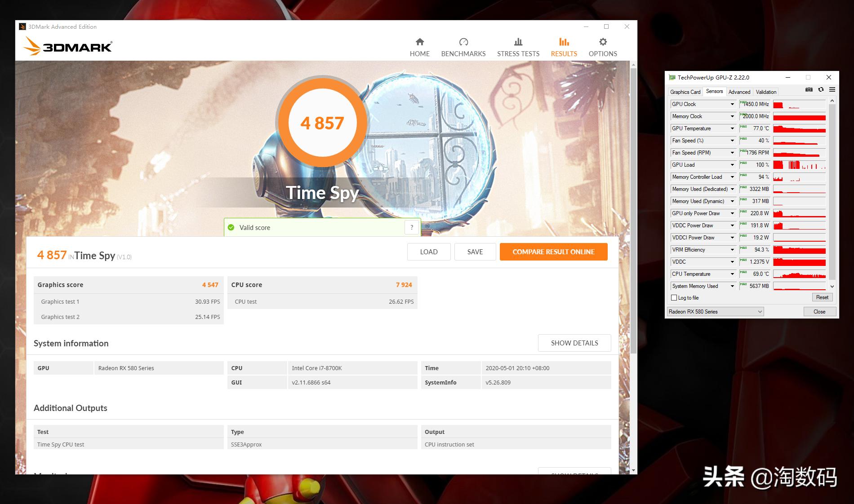Click the CPU test 26.62 FPS row
Image resolution: width=854 pixels, height=504 pixels.
pos(322,301)
